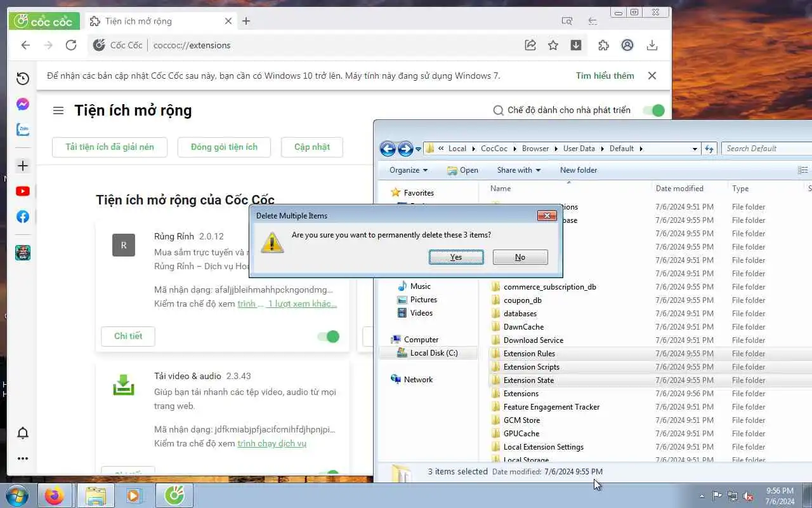Open YouTube from the browser sidebar

(23, 191)
